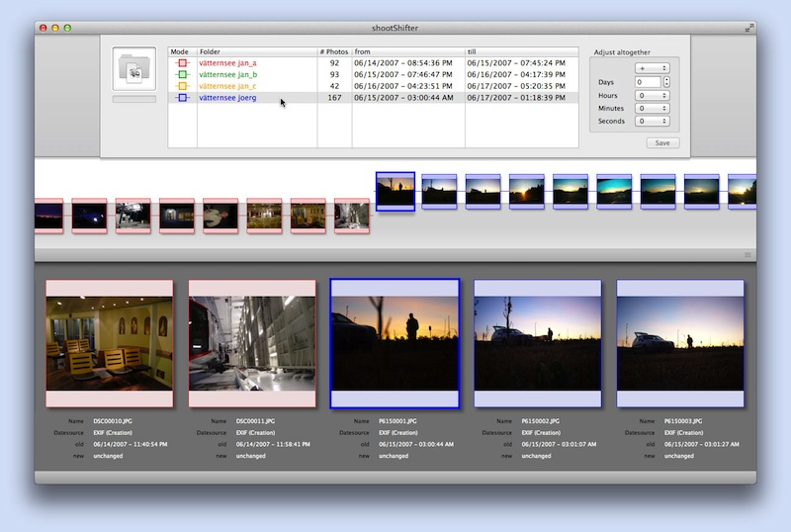This screenshot has width=791, height=532.
Task: Open the Seconds dropdown
Action: pyautogui.click(x=653, y=122)
